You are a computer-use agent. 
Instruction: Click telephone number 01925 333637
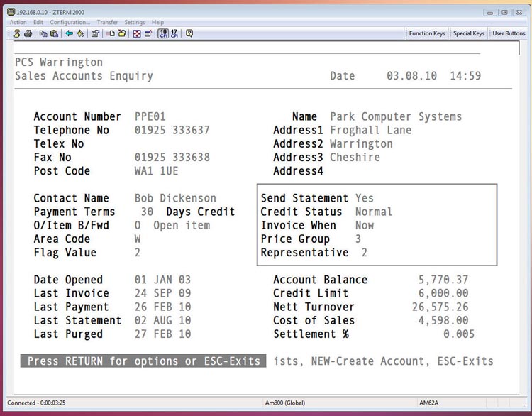click(172, 130)
